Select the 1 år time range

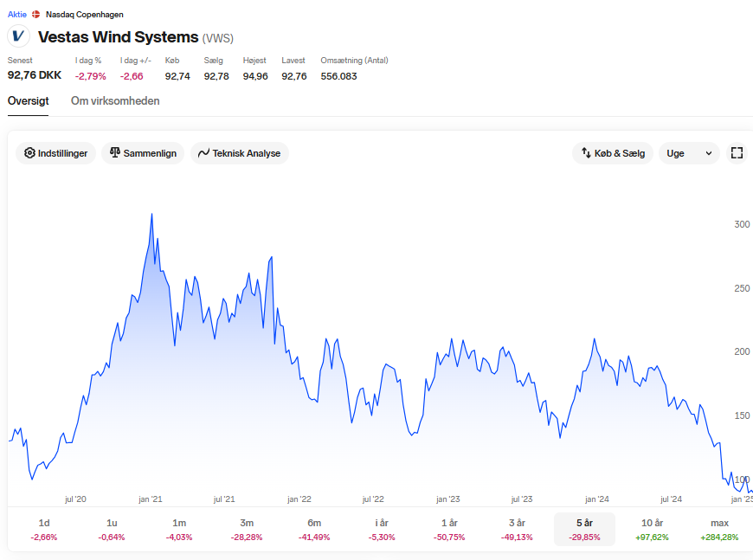[x=449, y=529]
